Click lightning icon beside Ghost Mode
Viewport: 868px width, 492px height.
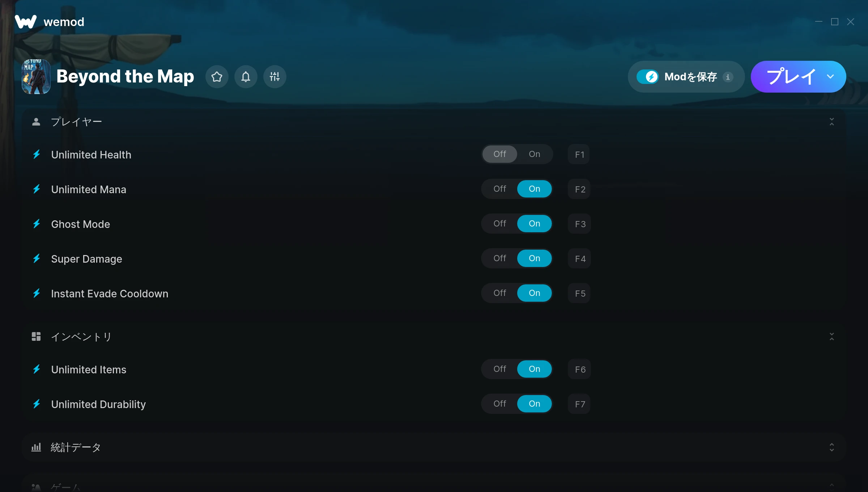[x=37, y=224]
